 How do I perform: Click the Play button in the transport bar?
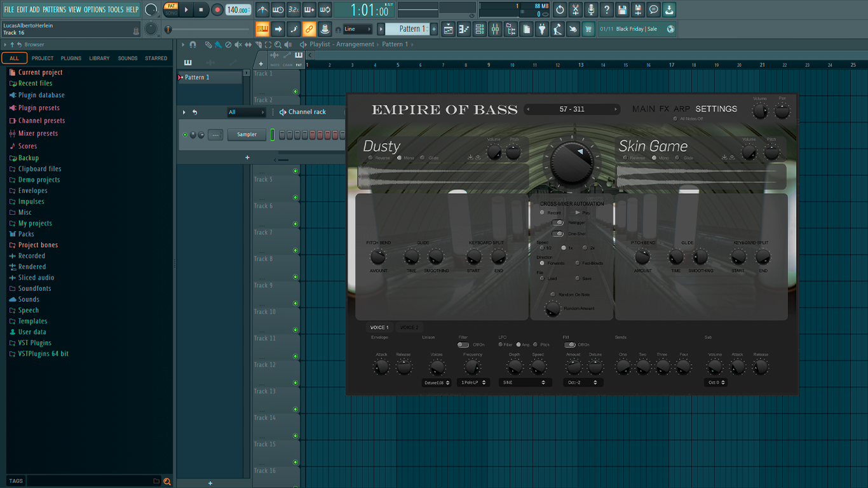tap(186, 10)
